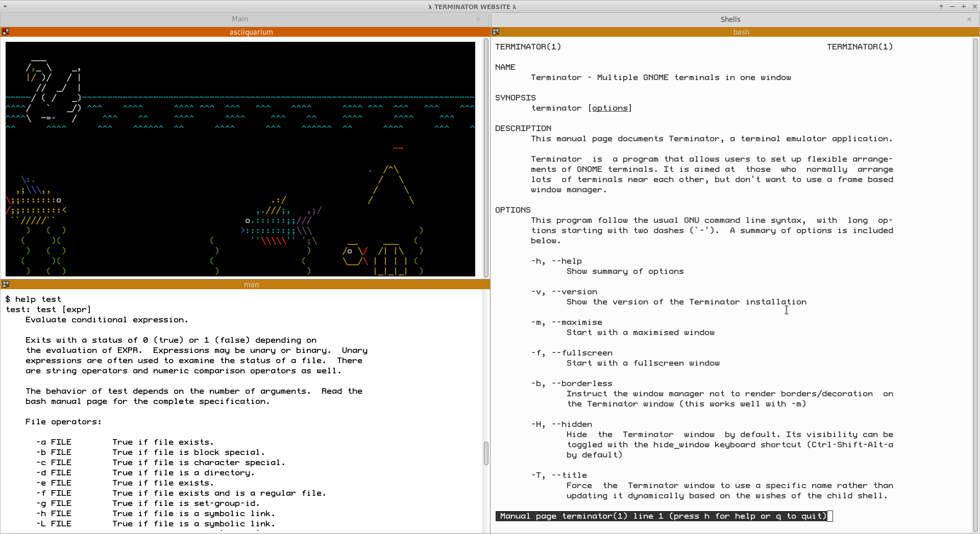Click the manual page status prompt line
This screenshot has height=534, width=980.
[664, 516]
